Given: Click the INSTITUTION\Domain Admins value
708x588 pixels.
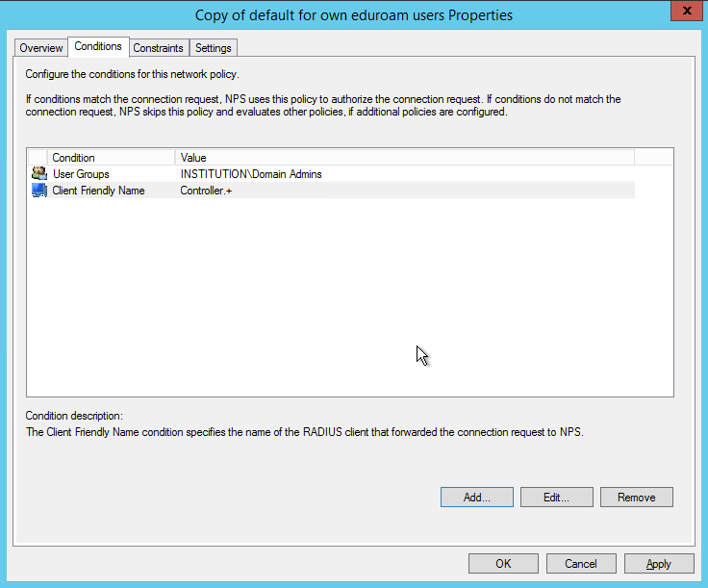Looking at the screenshot, I should click(x=251, y=174).
